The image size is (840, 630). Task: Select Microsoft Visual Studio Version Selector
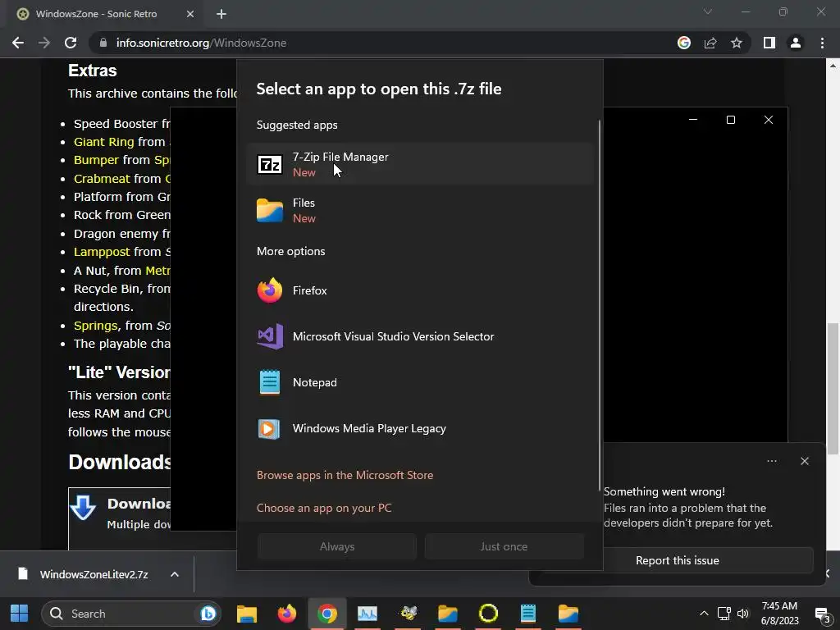420,336
